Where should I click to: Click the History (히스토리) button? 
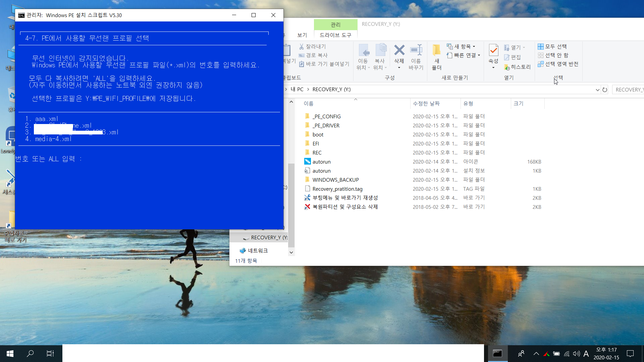[x=517, y=67]
